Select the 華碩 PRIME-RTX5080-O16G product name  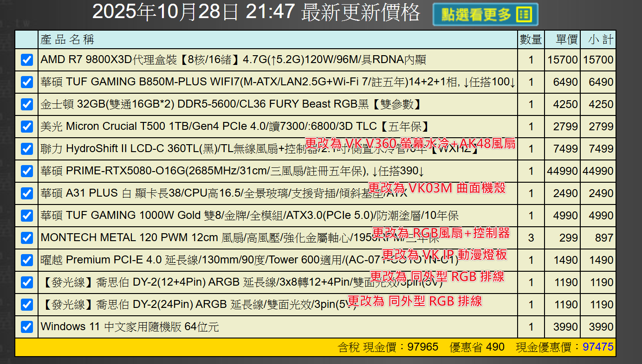[233, 171]
